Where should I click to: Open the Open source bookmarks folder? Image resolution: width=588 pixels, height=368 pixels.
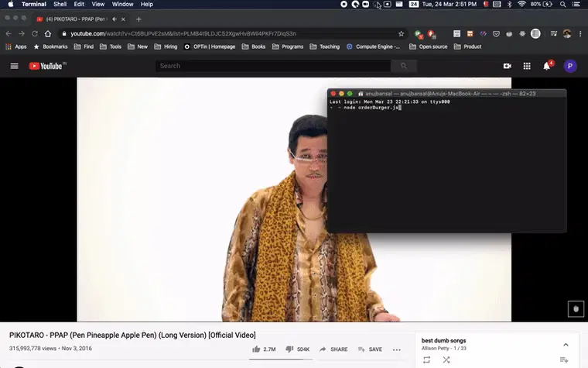[429, 46]
